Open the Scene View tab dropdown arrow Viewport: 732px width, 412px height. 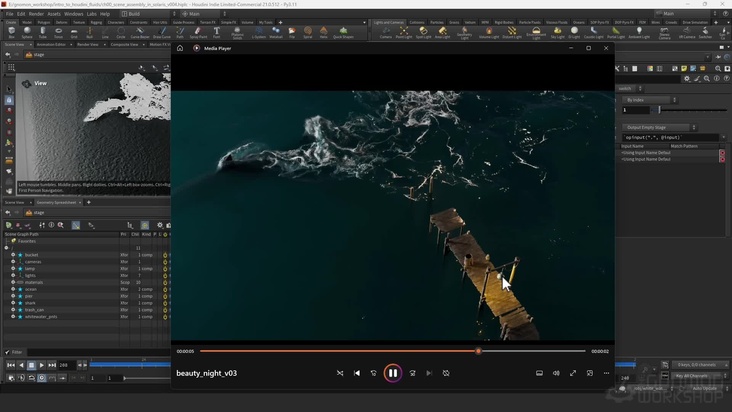point(30,44)
